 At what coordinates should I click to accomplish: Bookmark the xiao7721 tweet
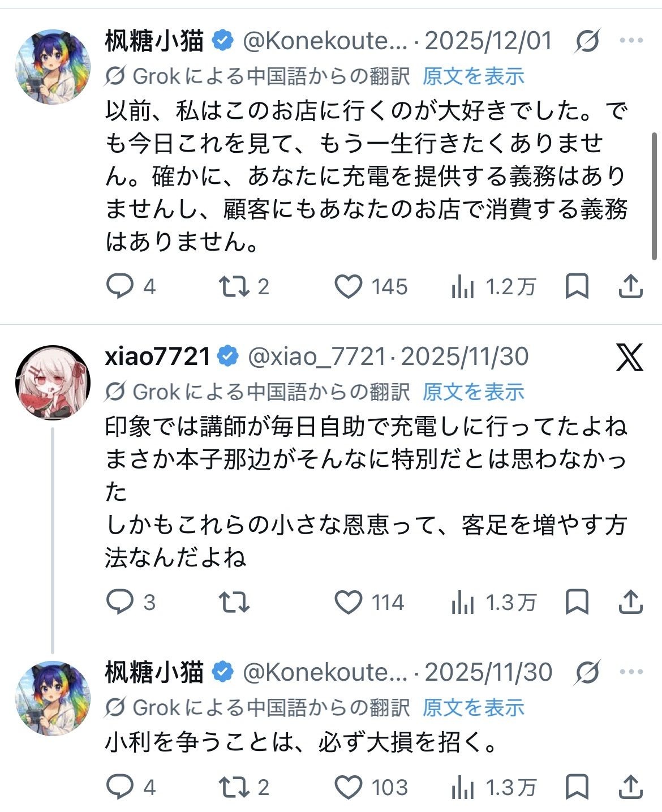pyautogui.click(x=577, y=602)
